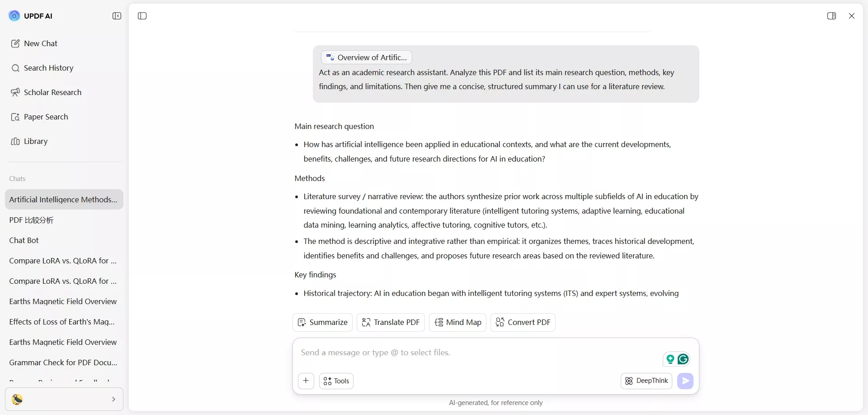Click the Translate PDF button
The image size is (868, 415).
[x=391, y=322]
